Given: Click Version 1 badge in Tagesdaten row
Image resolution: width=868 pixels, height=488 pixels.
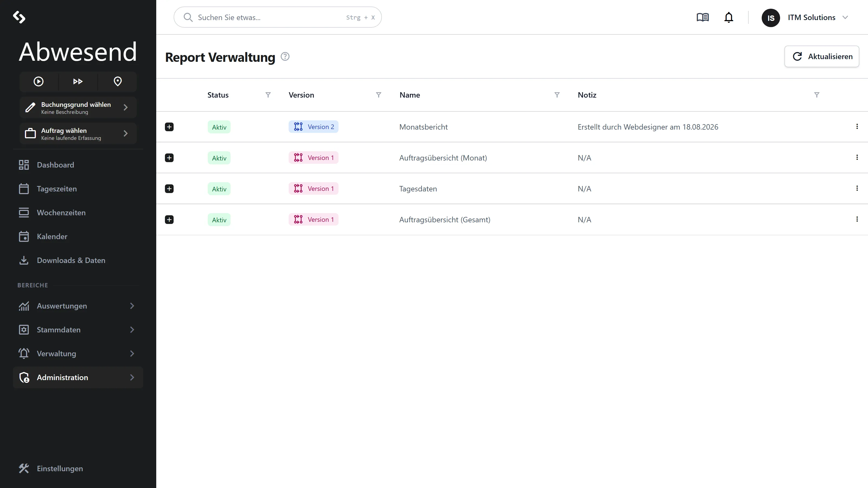Looking at the screenshot, I should [x=313, y=189].
